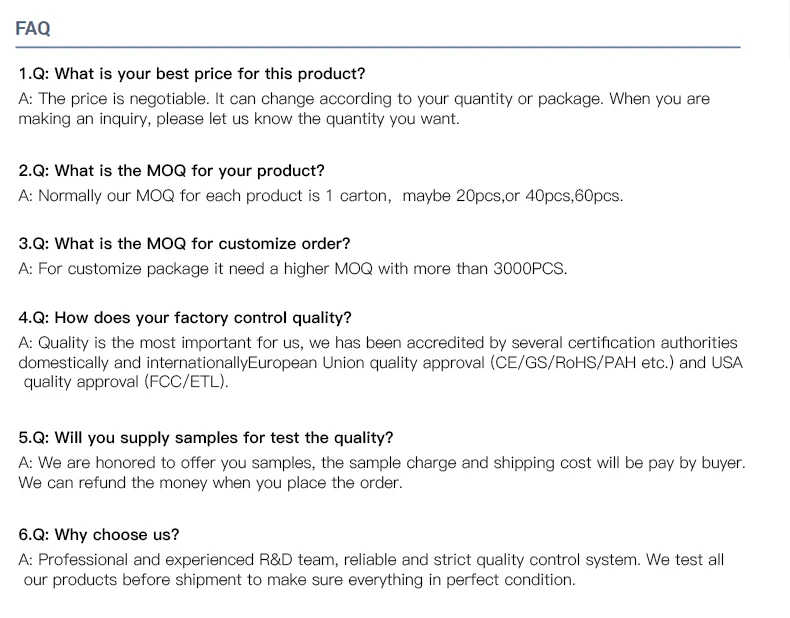Select question 2 about MOQ for your product
The image size is (790, 618).
pyautogui.click(x=171, y=171)
